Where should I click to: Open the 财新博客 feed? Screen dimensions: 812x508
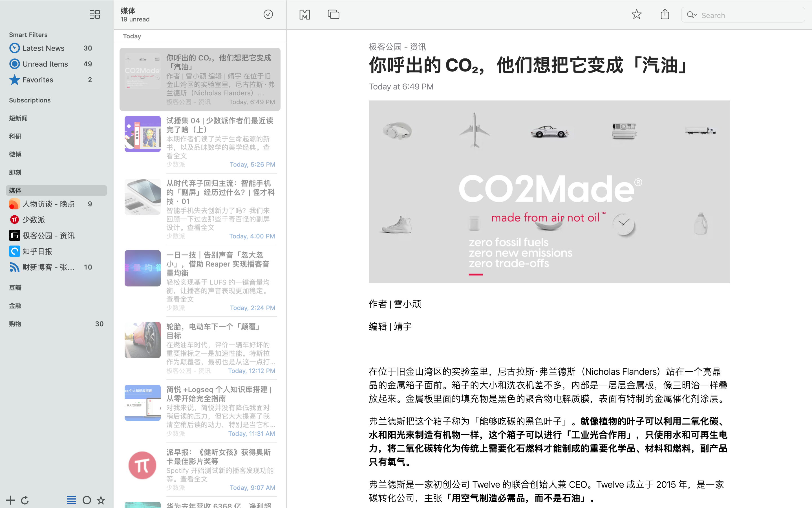click(56, 267)
